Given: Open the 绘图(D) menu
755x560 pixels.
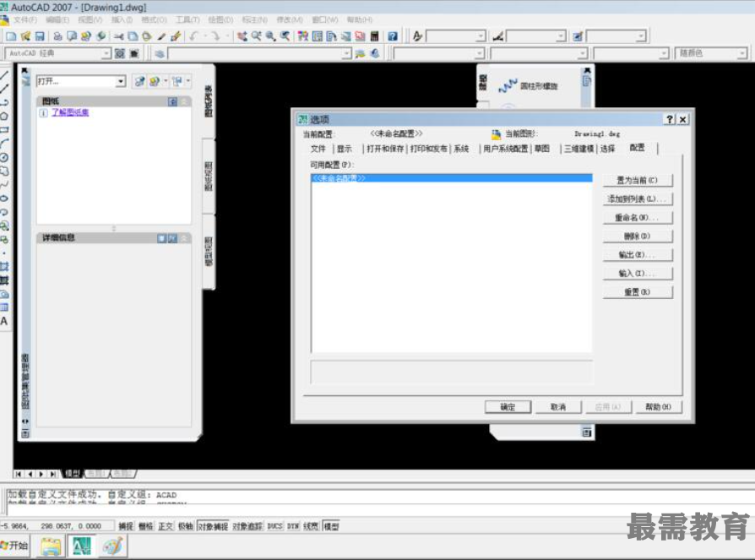Looking at the screenshot, I should pyautogui.click(x=220, y=19).
